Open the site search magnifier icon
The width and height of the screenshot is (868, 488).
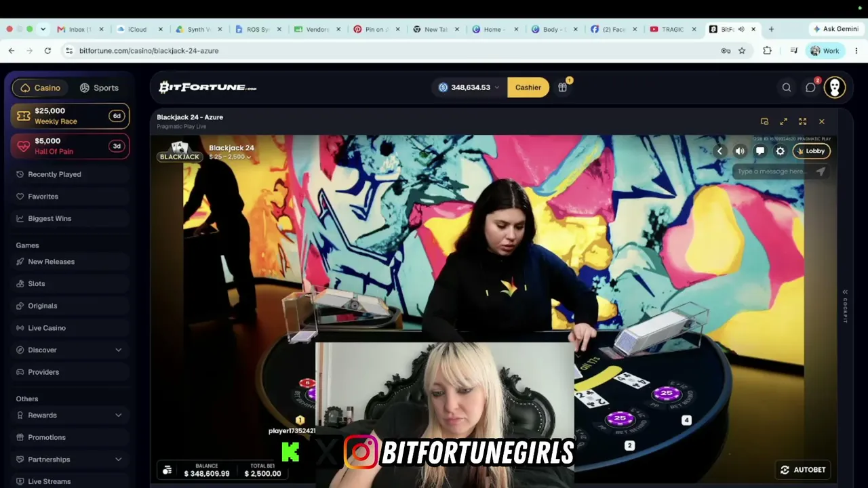point(787,87)
